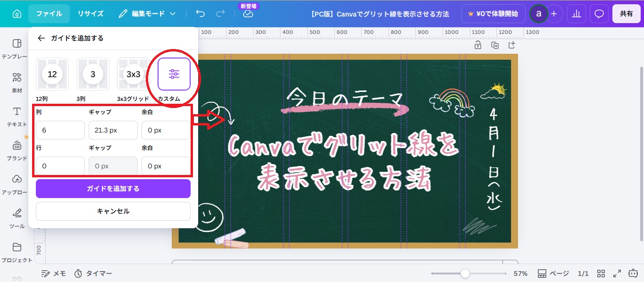Click the キャンセル button
This screenshot has height=282, width=644.
(x=113, y=211)
